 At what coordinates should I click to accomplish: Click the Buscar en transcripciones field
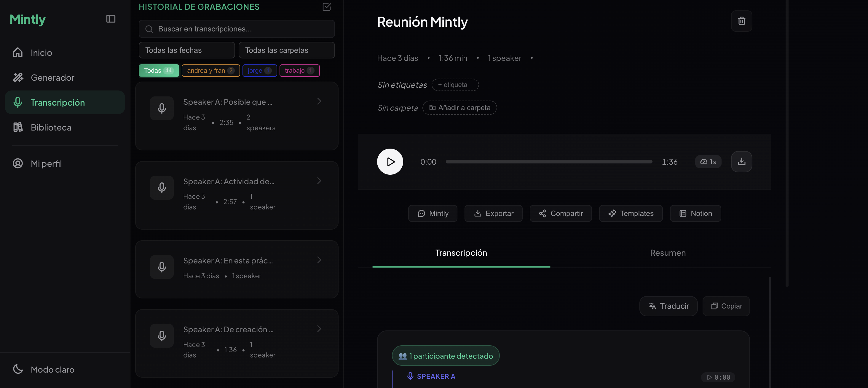[x=236, y=29]
